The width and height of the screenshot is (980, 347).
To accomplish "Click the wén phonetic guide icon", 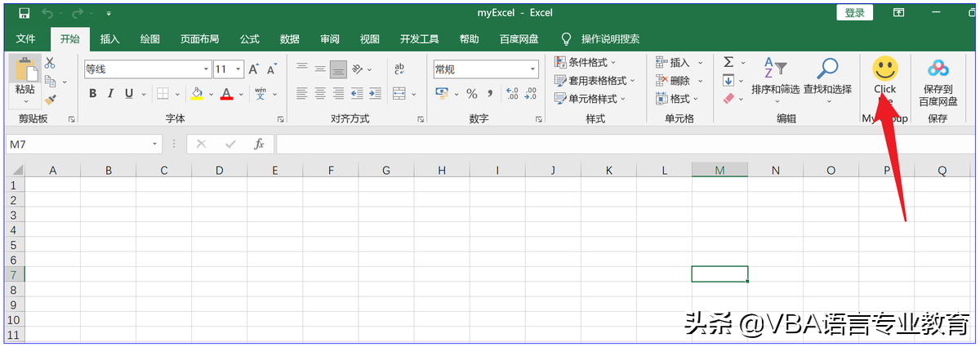I will (x=261, y=93).
